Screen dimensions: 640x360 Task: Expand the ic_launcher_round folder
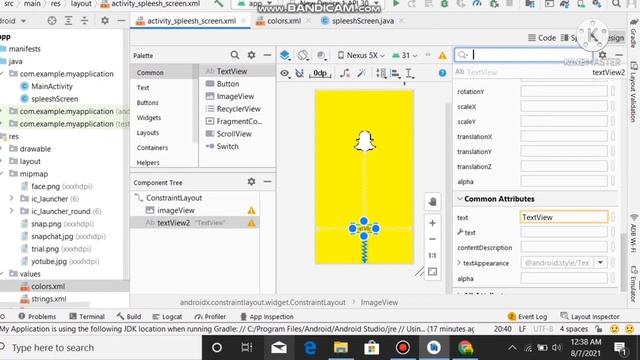click(x=11, y=211)
